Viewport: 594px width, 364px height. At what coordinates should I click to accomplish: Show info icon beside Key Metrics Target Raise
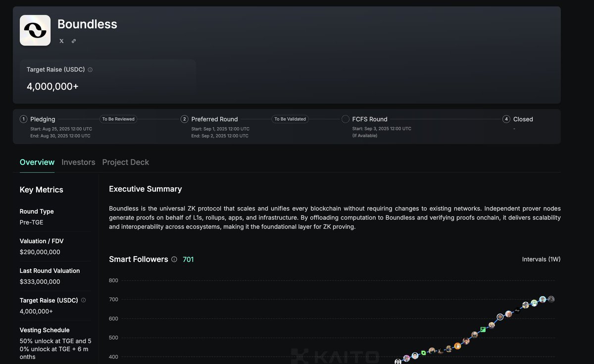pyautogui.click(x=83, y=300)
